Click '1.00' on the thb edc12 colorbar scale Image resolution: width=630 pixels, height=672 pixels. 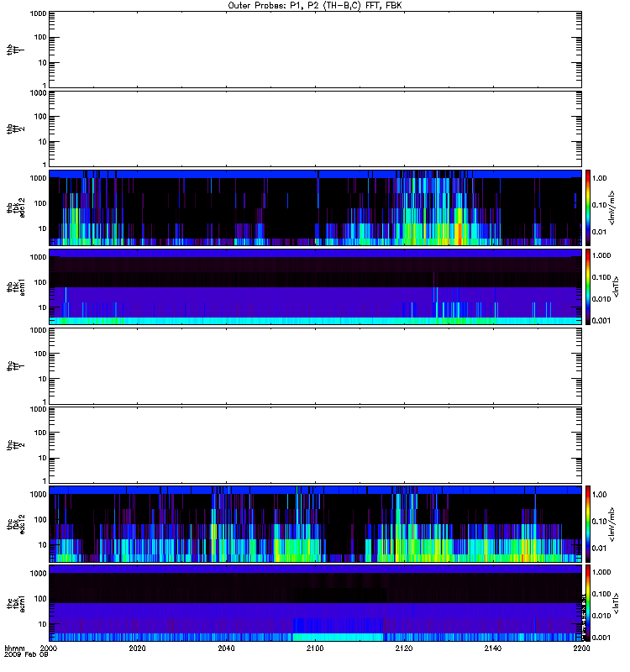click(599, 178)
